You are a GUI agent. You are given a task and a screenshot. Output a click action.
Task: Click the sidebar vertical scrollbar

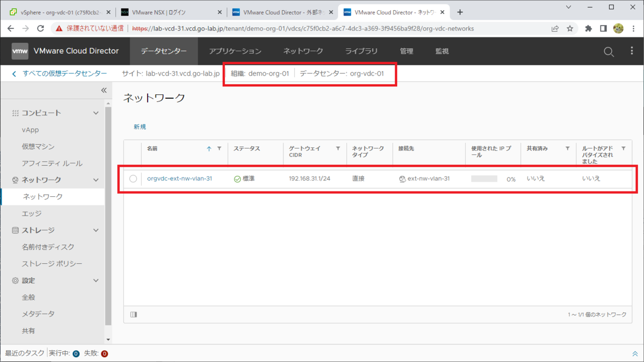108,216
